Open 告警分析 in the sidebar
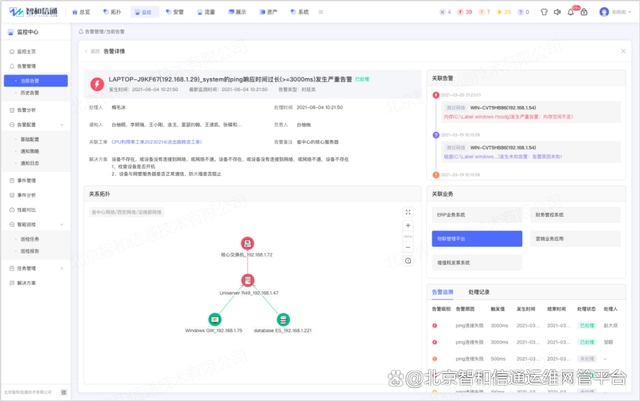 click(27, 110)
